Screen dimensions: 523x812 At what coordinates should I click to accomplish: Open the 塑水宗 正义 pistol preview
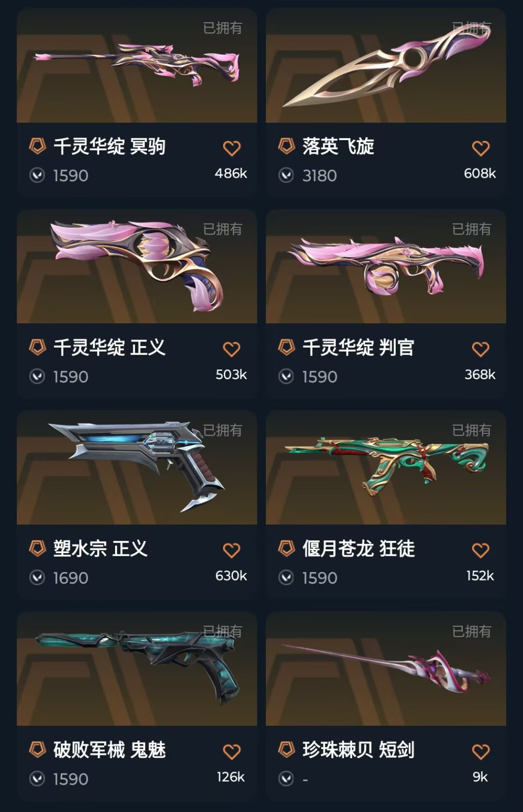pos(137,467)
